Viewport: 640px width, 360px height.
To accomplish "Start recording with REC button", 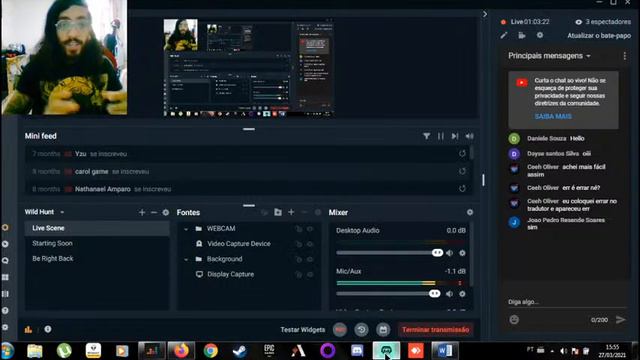I will (340, 330).
